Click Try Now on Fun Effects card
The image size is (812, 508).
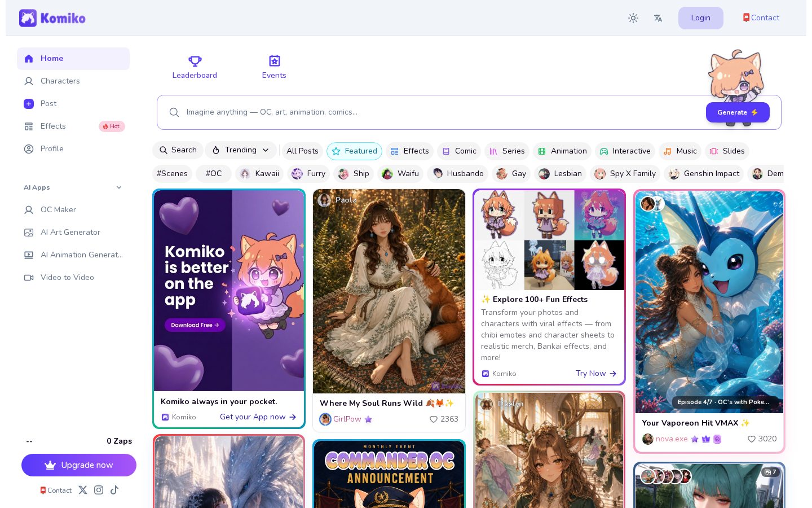596,374
